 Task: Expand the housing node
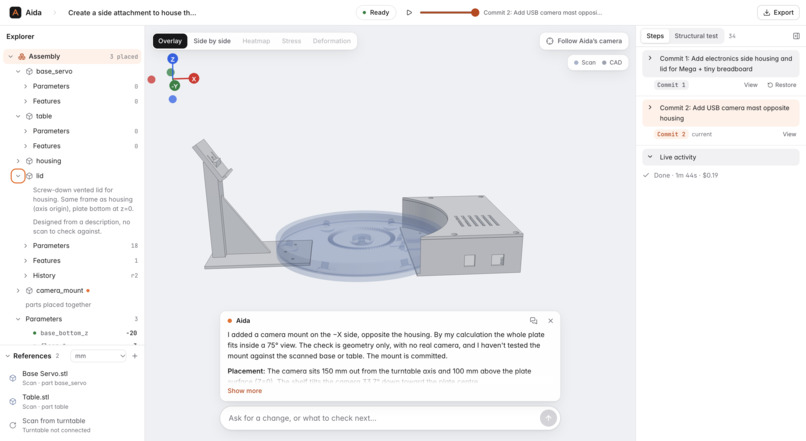[18, 161]
